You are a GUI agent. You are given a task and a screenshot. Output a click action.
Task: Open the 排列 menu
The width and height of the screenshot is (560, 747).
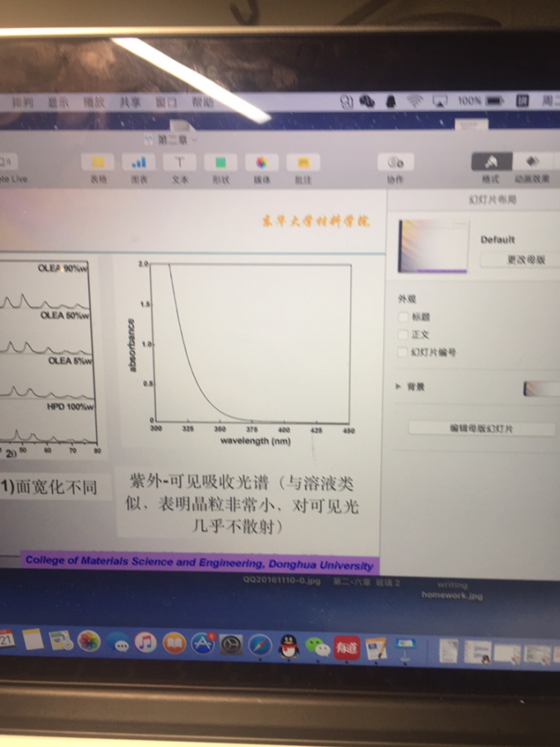click(x=22, y=102)
